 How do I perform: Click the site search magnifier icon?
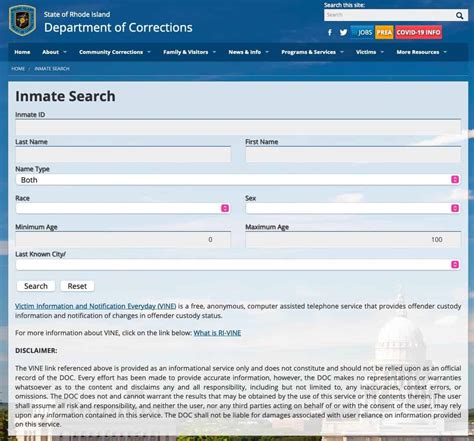click(460, 15)
